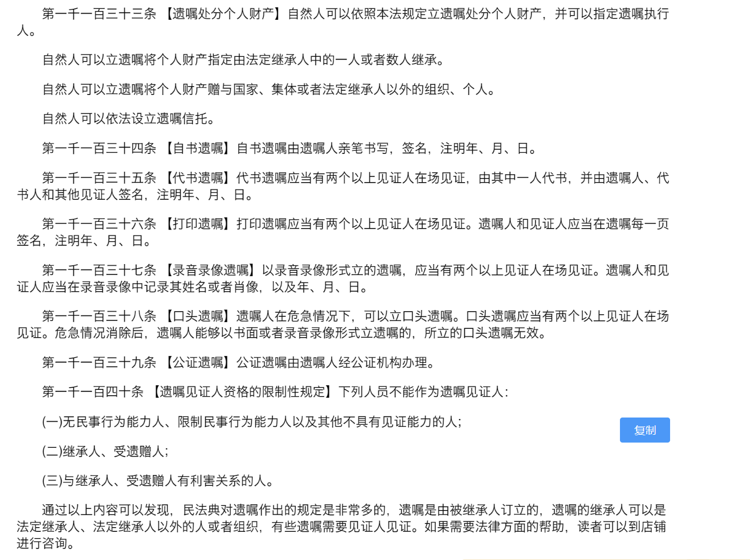The image size is (750, 560).
Task: Click the text 第一千一百三十四条
Action: pos(99,149)
